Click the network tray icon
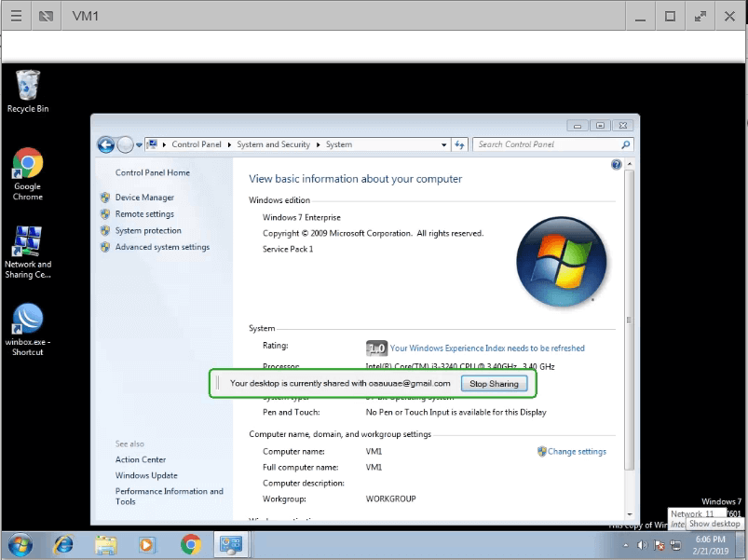 click(x=675, y=545)
